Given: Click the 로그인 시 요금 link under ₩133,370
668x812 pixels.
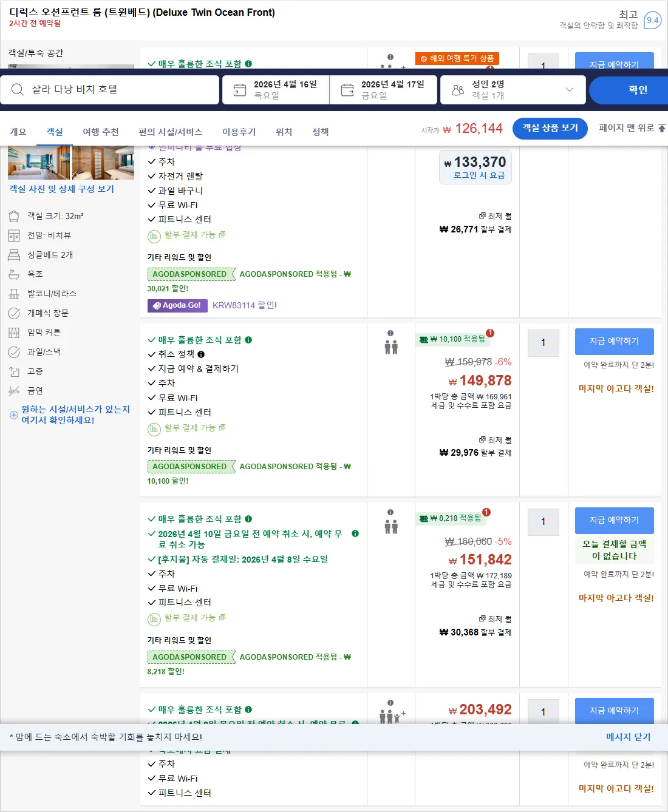Looking at the screenshot, I should pos(479,175).
